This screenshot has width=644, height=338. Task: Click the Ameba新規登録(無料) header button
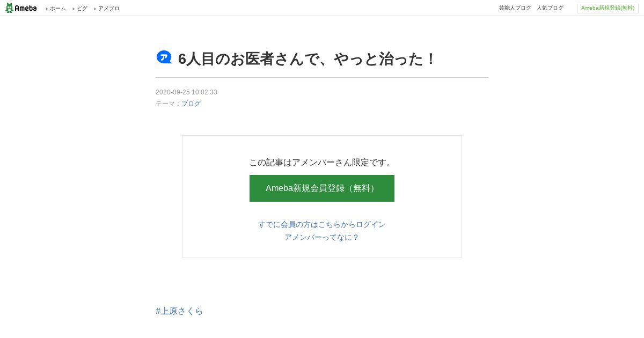pos(608,8)
